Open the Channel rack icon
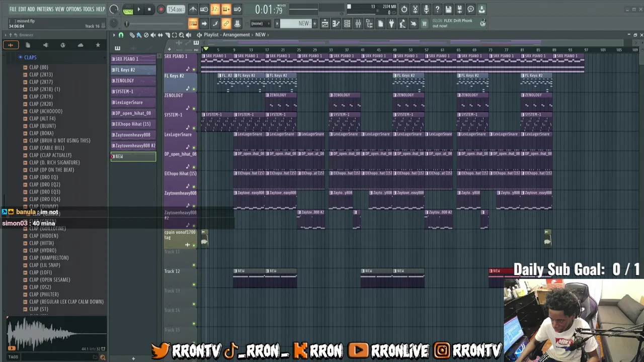Viewport: 644px width, 362px height. (347, 24)
